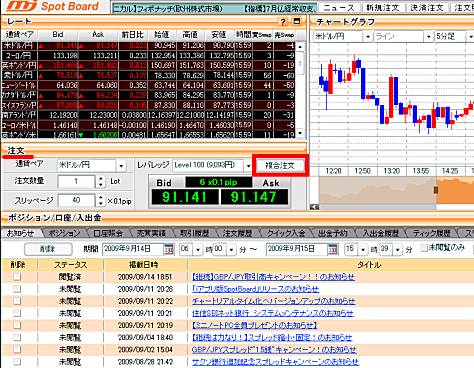Decrease order quantity with the down arrow
This screenshot has width=474, height=368.
point(101,184)
